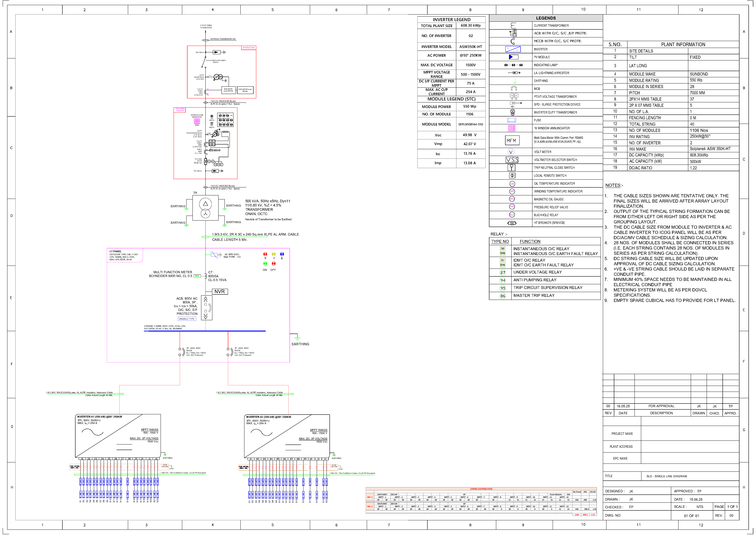Select the DC/AC RATIO row label

coord(640,168)
